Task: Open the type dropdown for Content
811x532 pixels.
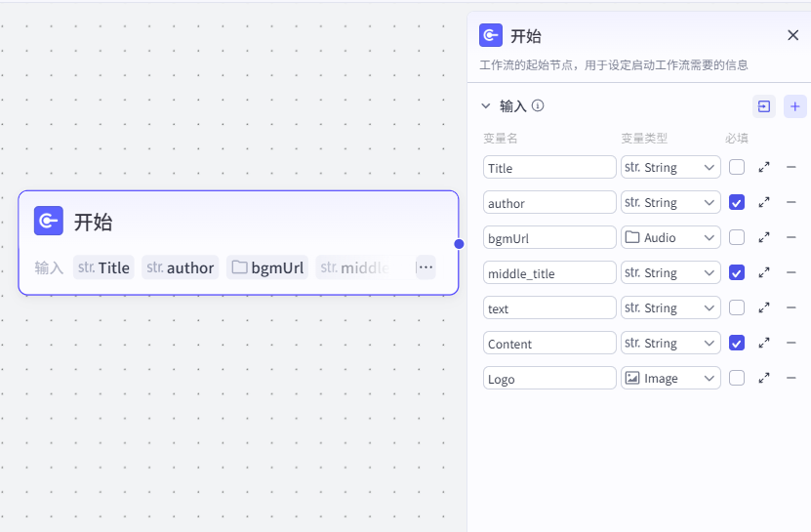Action: tap(670, 343)
